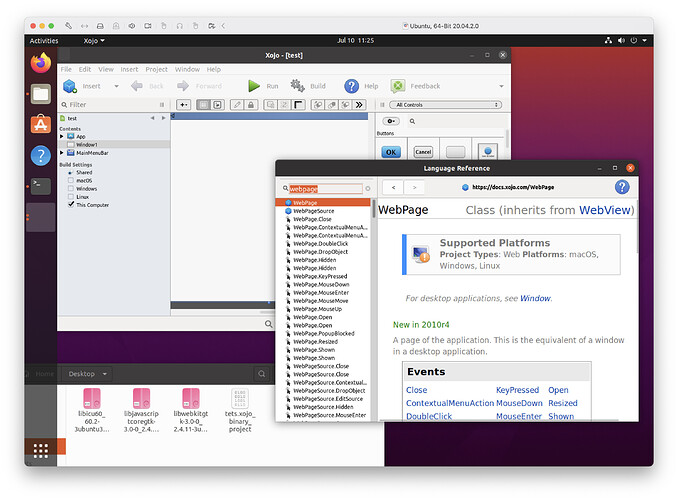Select the OK default button control
The height and width of the screenshot is (500, 679).
391,152
